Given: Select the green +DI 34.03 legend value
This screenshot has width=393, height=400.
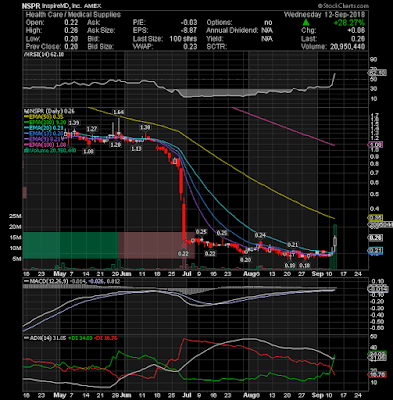Looking at the screenshot, I should 80,338.
